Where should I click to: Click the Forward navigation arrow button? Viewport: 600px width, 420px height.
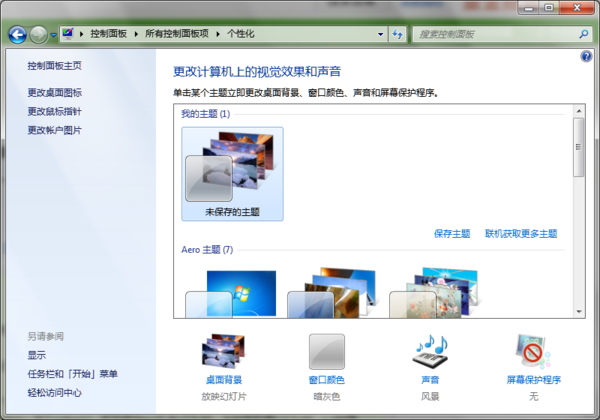point(38,35)
